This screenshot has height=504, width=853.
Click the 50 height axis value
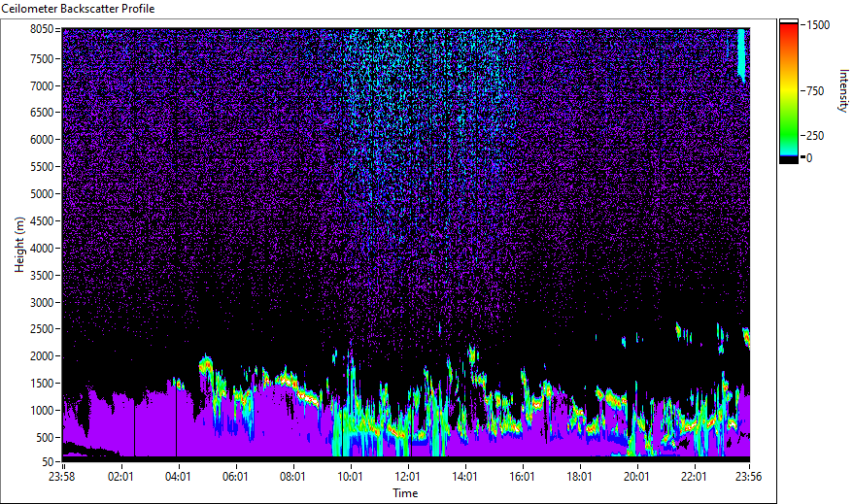point(48,462)
